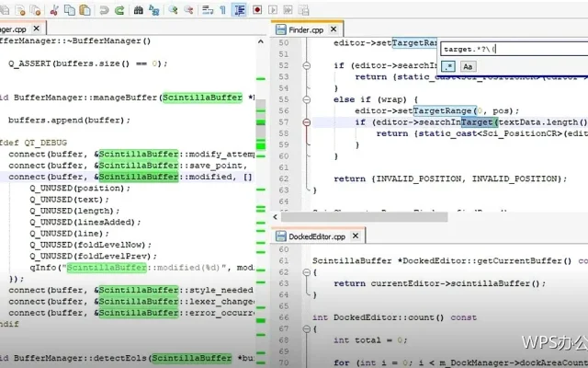Click 'return {INVALID_POSITION, INVALID_POSITION};' line
The height and width of the screenshot is (368, 588).
[x=450, y=178]
